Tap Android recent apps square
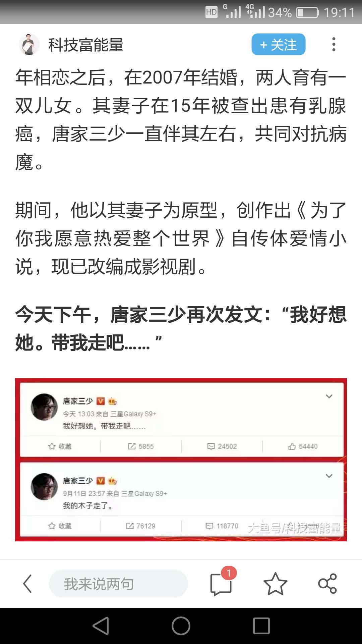This screenshot has height=644, width=362. click(x=261, y=626)
